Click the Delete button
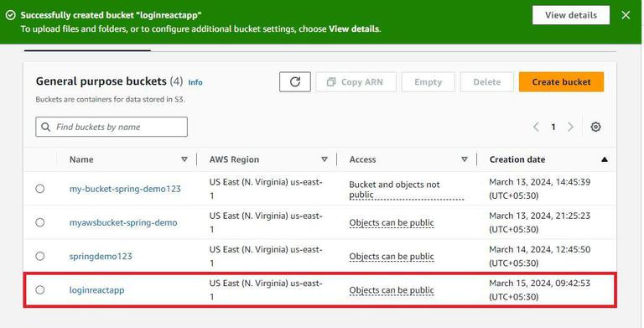Viewport: 644px width, 328px height. click(x=486, y=82)
